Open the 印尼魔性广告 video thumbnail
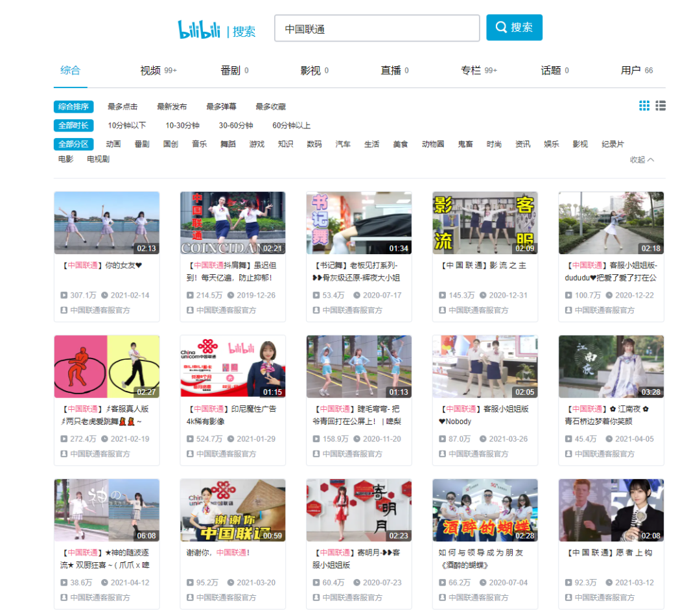The height and width of the screenshot is (614, 700). 233,366
